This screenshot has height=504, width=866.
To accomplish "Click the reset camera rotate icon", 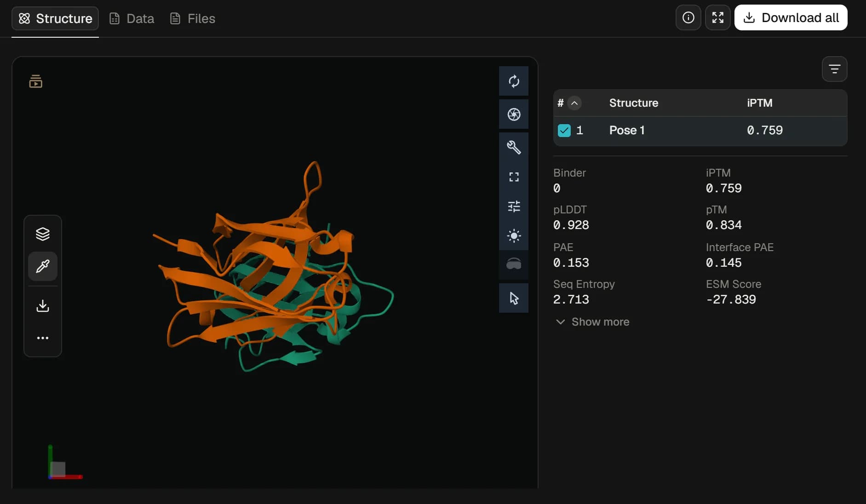I will point(514,81).
